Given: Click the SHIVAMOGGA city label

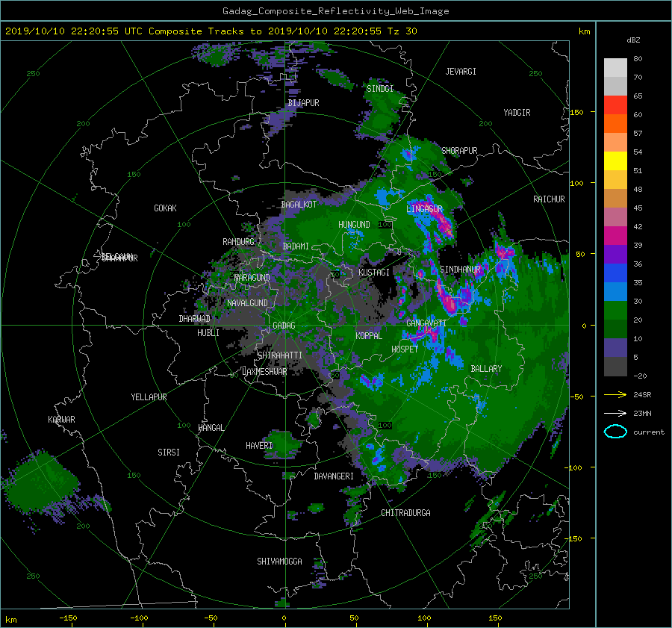Looking at the screenshot, I should pos(279,562).
